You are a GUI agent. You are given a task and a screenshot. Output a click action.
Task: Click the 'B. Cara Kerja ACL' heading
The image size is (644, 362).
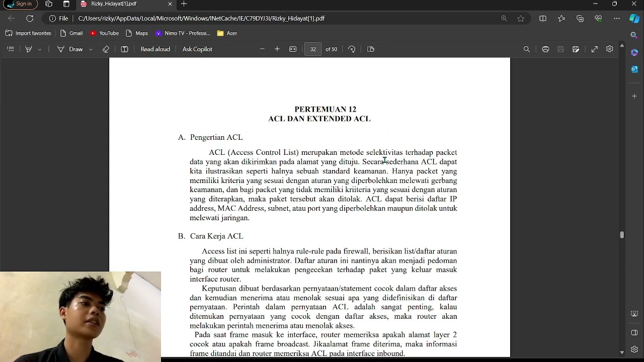pyautogui.click(x=210, y=236)
